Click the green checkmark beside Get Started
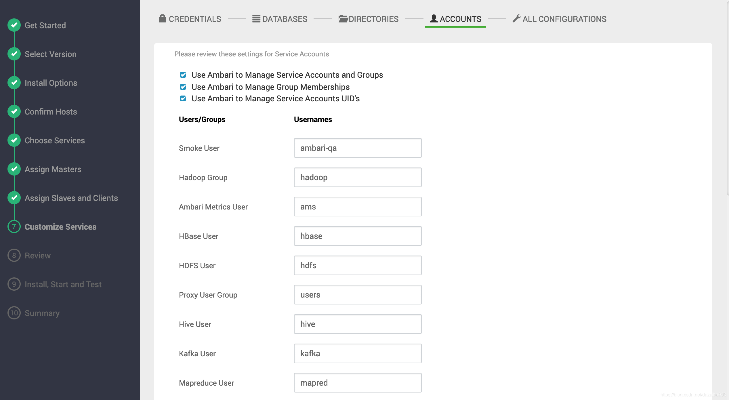This screenshot has width=729, height=400. 14,25
